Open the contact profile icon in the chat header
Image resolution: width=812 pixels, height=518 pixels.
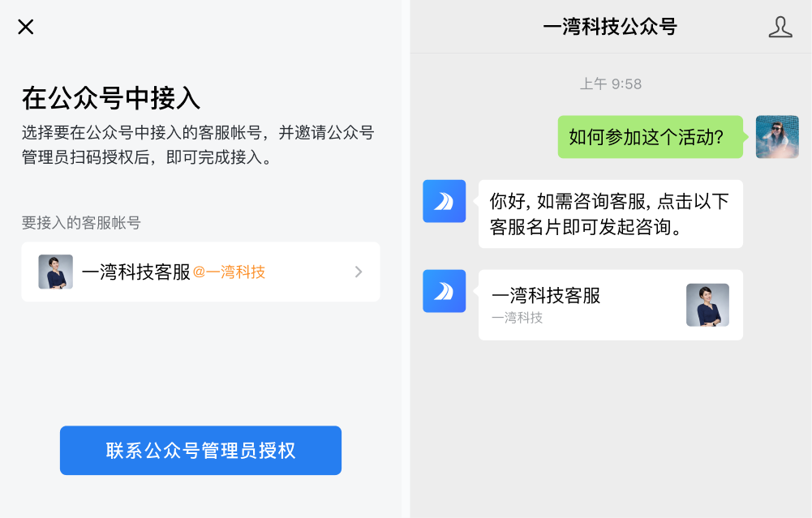pos(780,27)
